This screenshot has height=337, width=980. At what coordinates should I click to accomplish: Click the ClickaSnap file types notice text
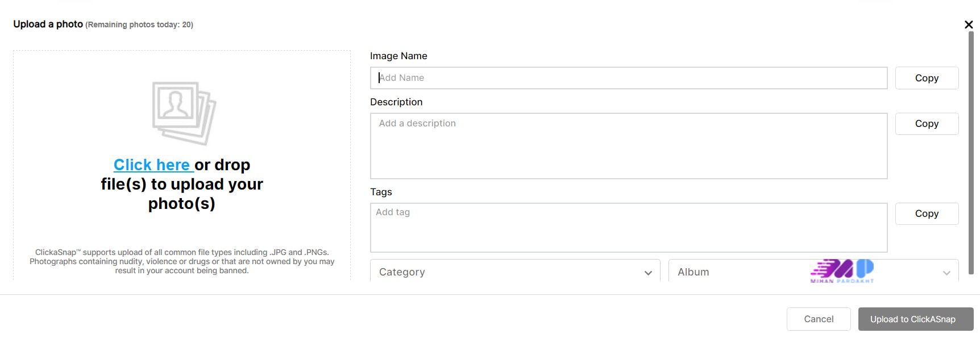(182, 261)
